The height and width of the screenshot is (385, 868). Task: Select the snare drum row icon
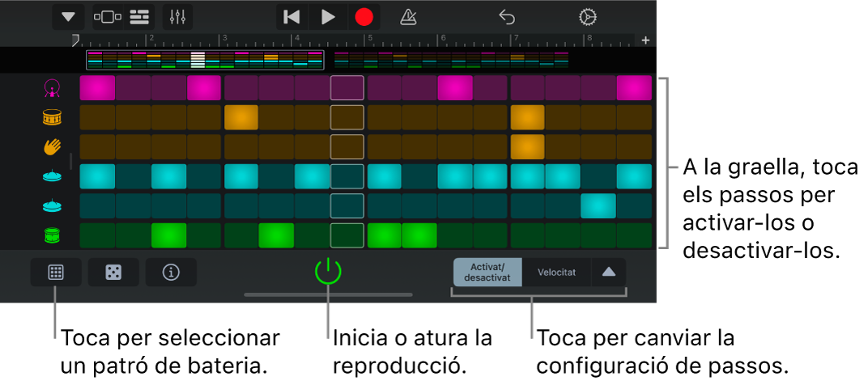[x=53, y=118]
